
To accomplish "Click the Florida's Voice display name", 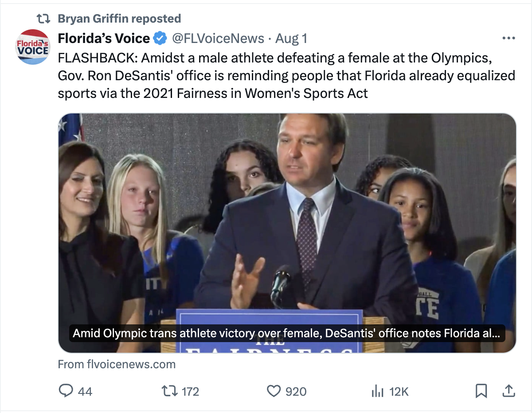I will click(x=104, y=39).
